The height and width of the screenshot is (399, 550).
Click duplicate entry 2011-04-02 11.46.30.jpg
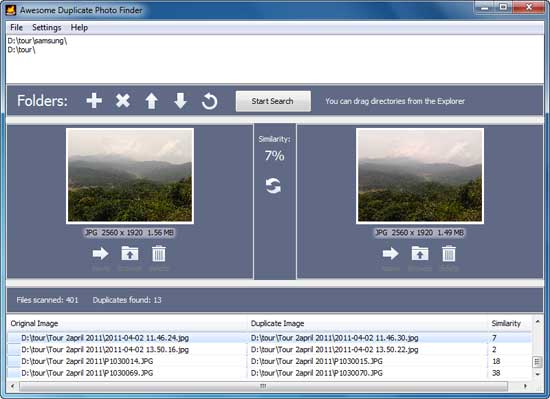[x=334, y=338]
